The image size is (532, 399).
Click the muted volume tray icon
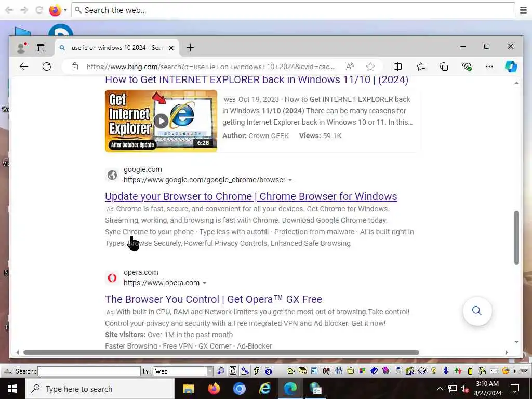click(464, 389)
